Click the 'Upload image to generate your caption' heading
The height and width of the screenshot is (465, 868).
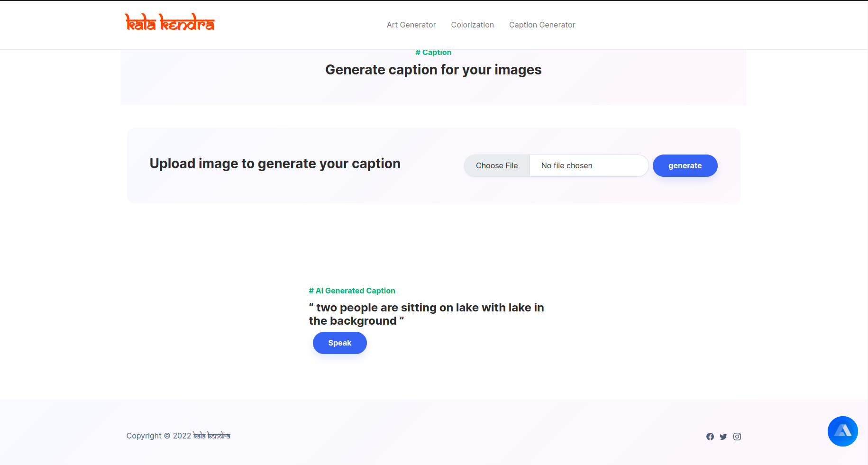(x=275, y=164)
